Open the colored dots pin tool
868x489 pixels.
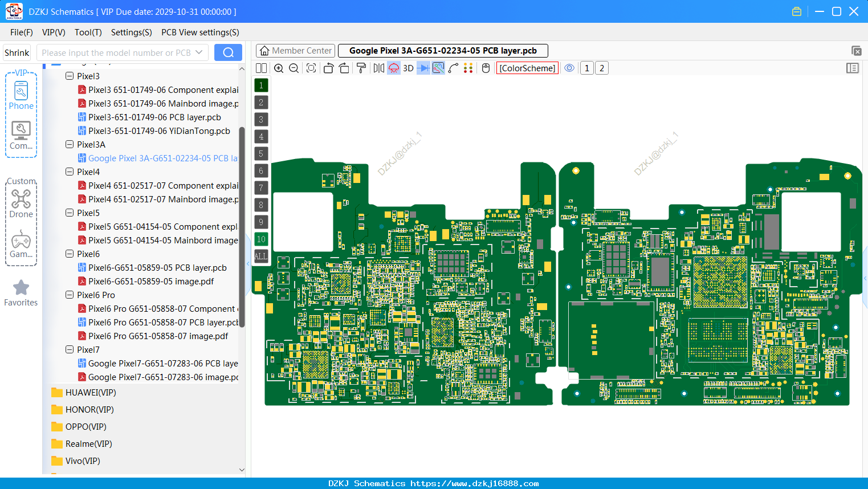pyautogui.click(x=468, y=68)
